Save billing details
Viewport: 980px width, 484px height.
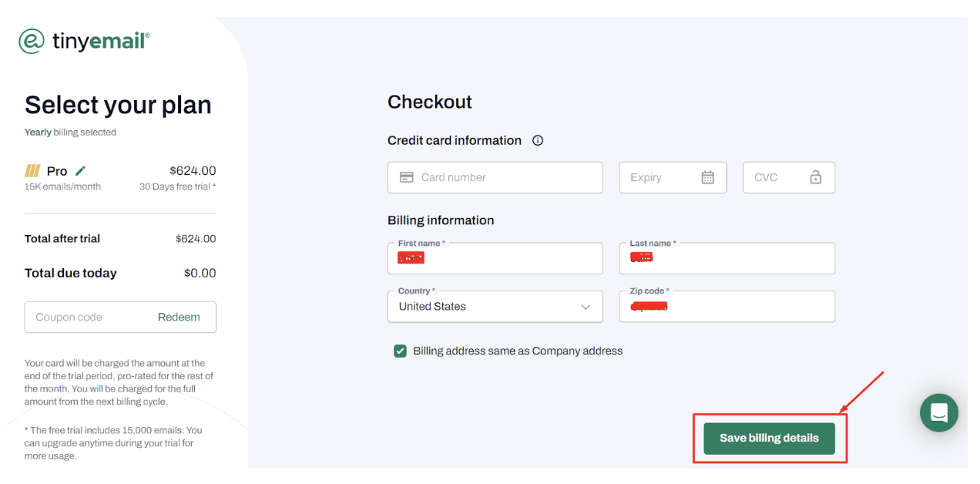tap(769, 438)
